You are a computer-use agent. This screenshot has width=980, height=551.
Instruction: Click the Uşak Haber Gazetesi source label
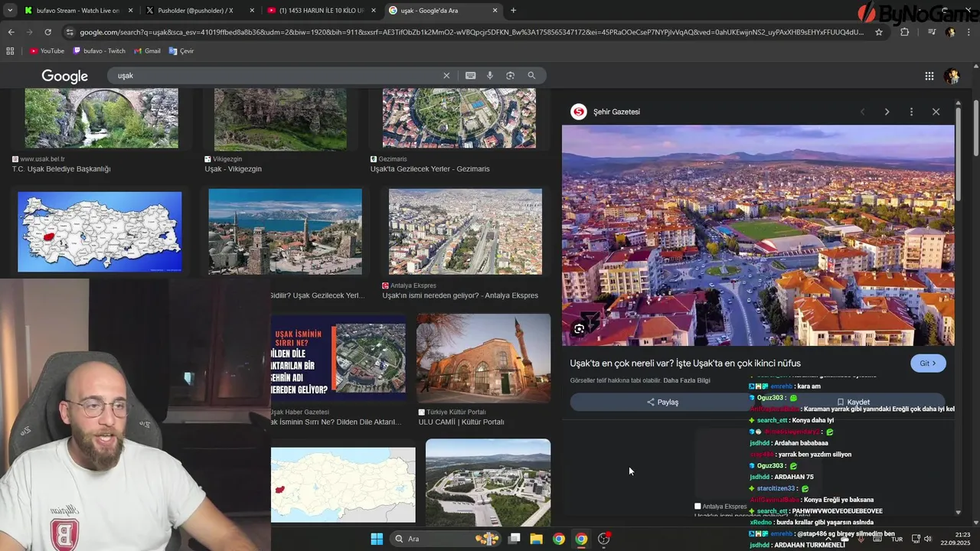click(299, 412)
